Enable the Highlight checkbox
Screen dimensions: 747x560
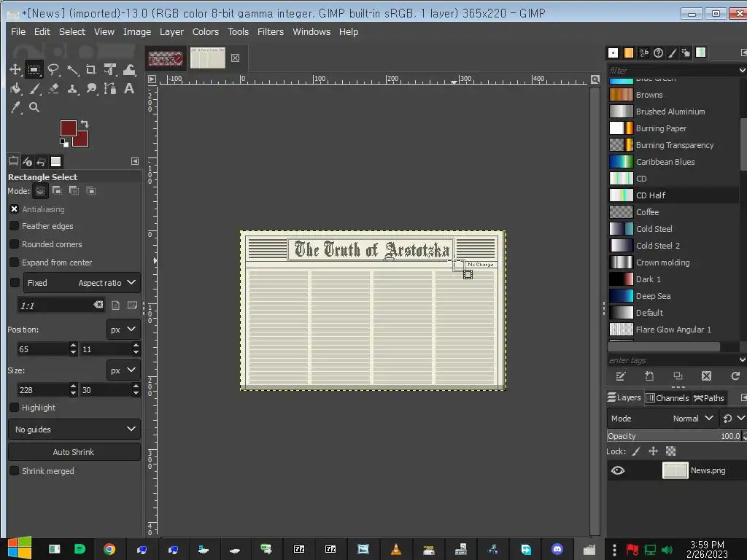pos(15,408)
